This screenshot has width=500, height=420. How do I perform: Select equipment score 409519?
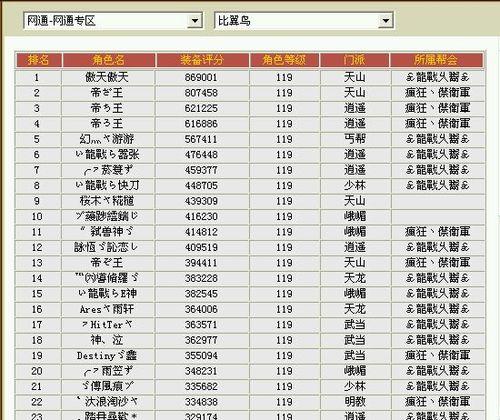coord(201,247)
